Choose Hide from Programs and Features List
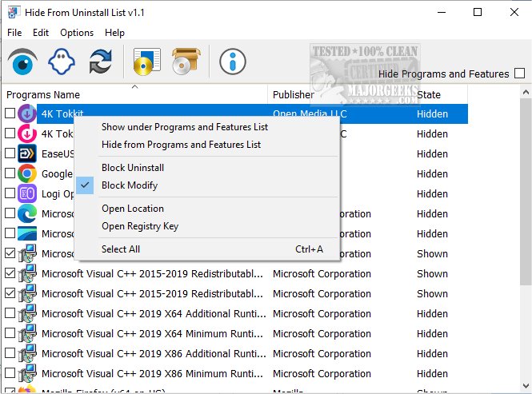The height and width of the screenshot is (394, 532). tap(207, 145)
